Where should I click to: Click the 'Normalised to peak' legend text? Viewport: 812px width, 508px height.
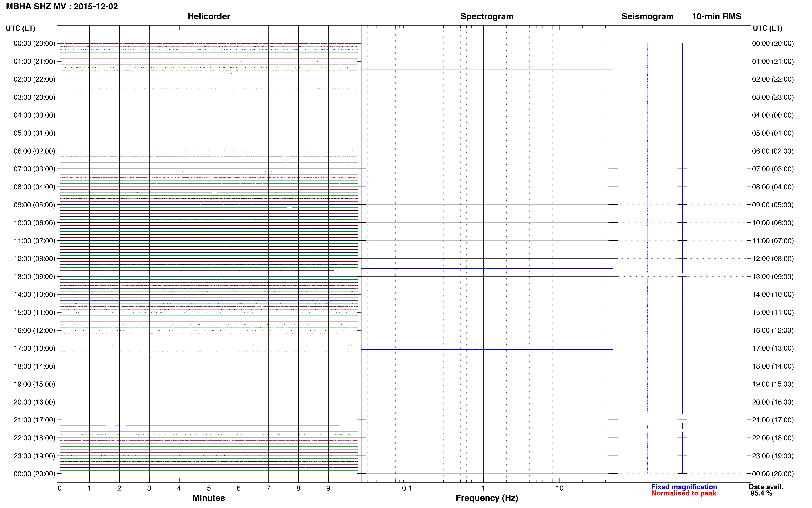(x=684, y=493)
